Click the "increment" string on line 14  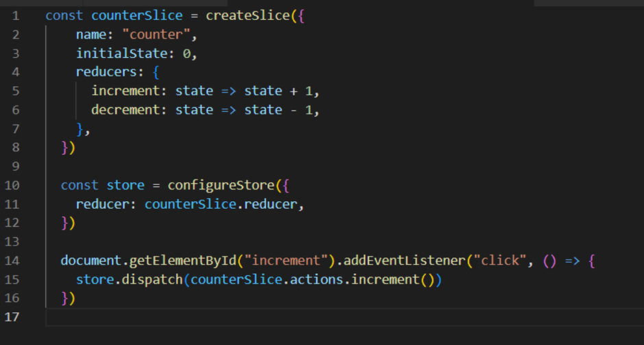coord(286,261)
